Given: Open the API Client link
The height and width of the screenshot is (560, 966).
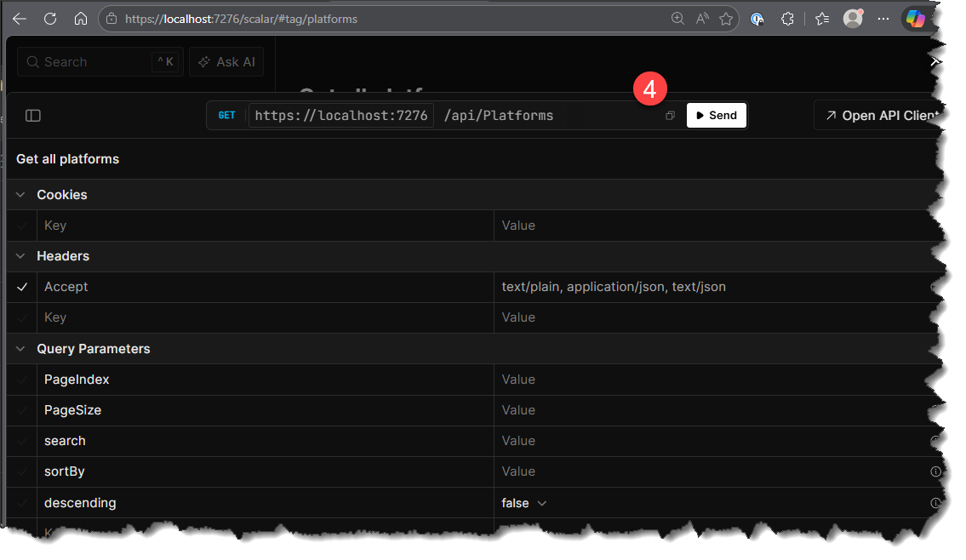Looking at the screenshot, I should coord(881,116).
